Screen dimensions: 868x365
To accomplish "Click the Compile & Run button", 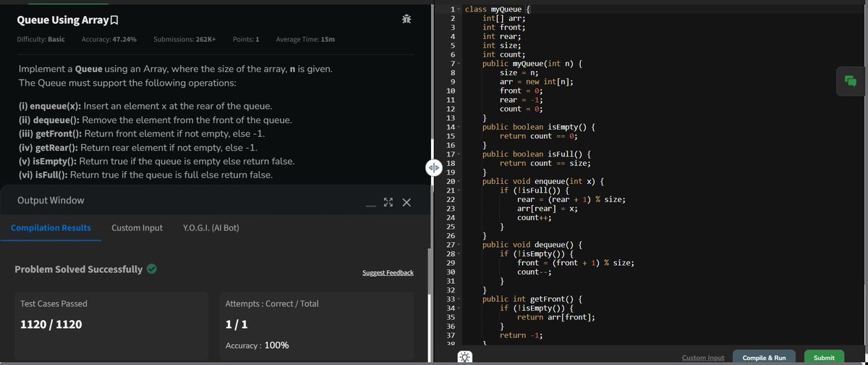I will 764,358.
